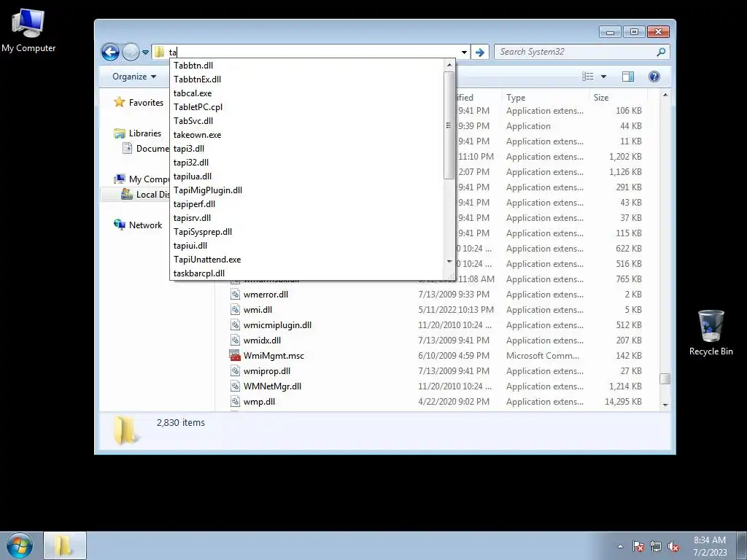Select TapiUnattend.exe suggestion

click(307, 259)
